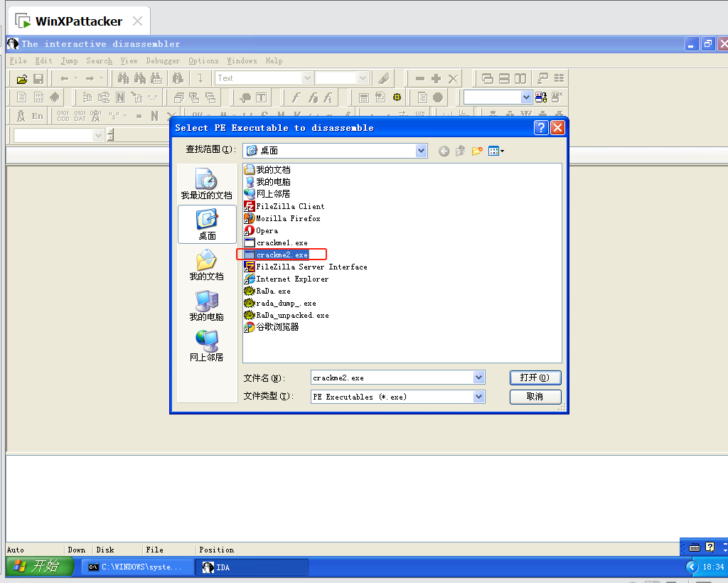This screenshot has height=583, width=728.
Task: Expand the 文件名 crackme2.exe combo dropdown arrow
Action: (478, 378)
